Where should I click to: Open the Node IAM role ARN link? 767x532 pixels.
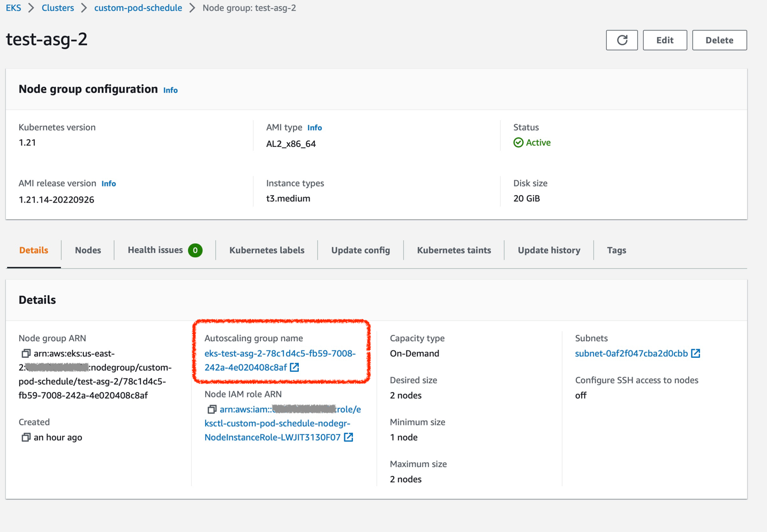[283, 423]
